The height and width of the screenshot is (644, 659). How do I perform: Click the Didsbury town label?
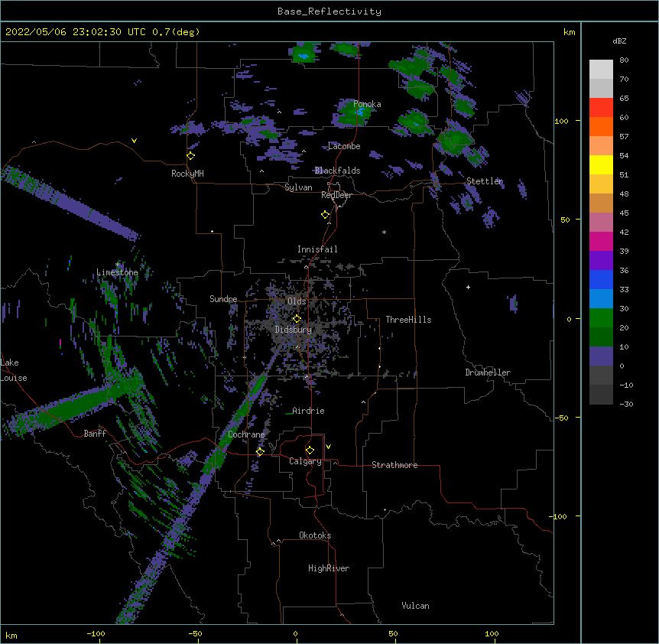point(293,330)
